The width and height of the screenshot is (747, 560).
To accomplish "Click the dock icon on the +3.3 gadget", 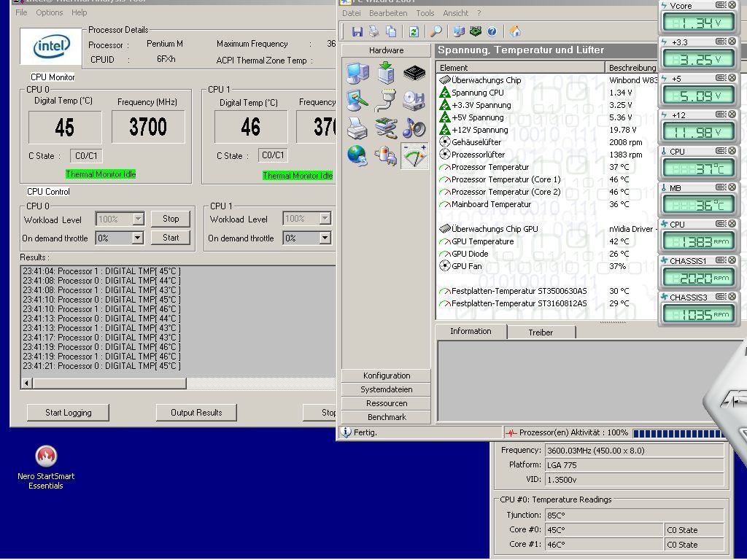I will (x=721, y=42).
